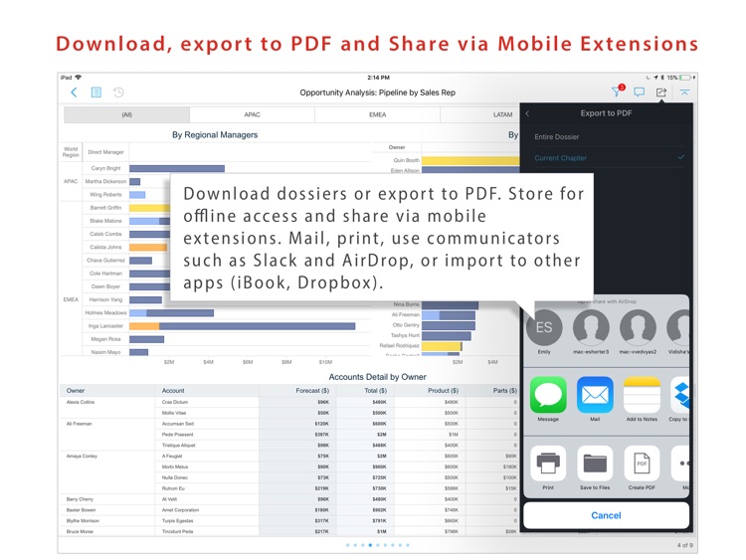AirDrop to mac-vvedvyas2
The height and width of the screenshot is (560, 746).
coord(638,331)
